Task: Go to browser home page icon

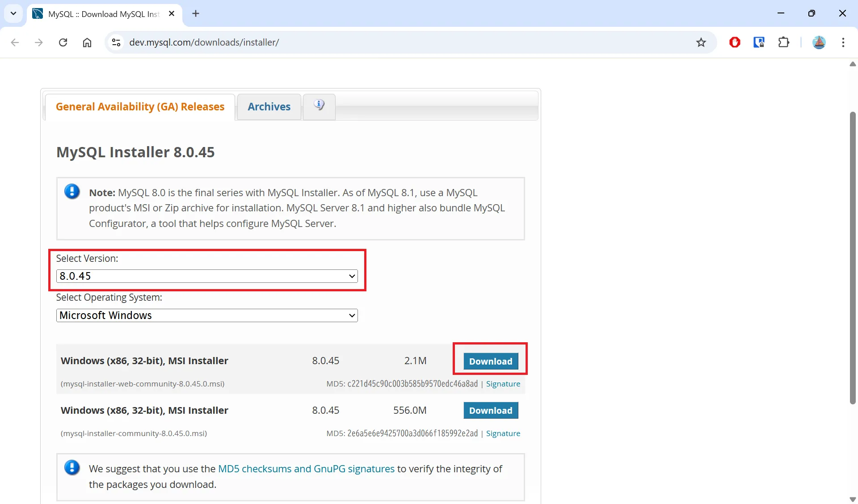Action: pos(87,42)
